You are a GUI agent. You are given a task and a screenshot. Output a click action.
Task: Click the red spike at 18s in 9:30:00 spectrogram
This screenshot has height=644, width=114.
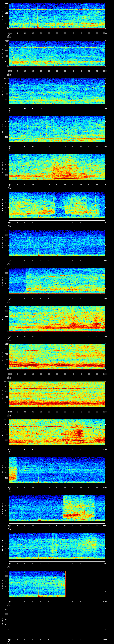(38, 249)
